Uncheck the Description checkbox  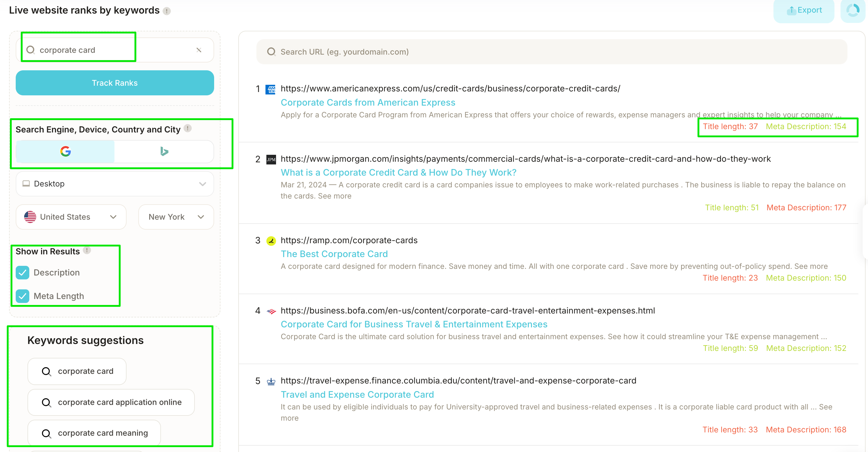pos(23,272)
